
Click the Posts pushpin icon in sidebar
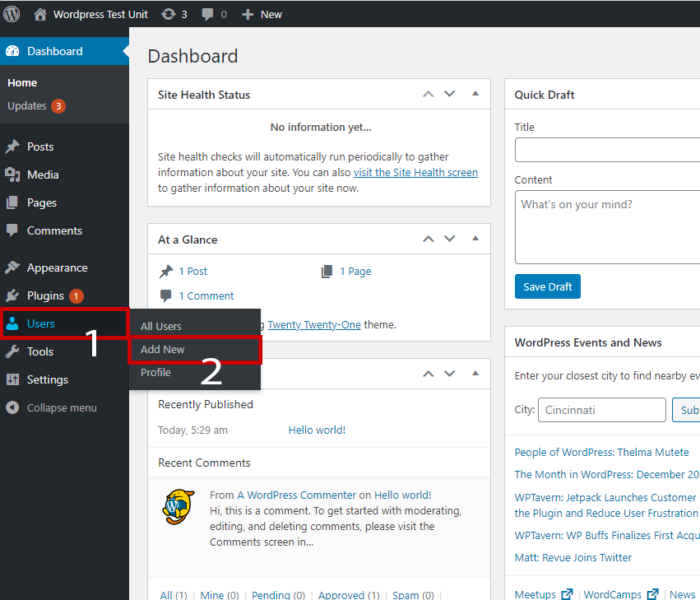coord(12,147)
